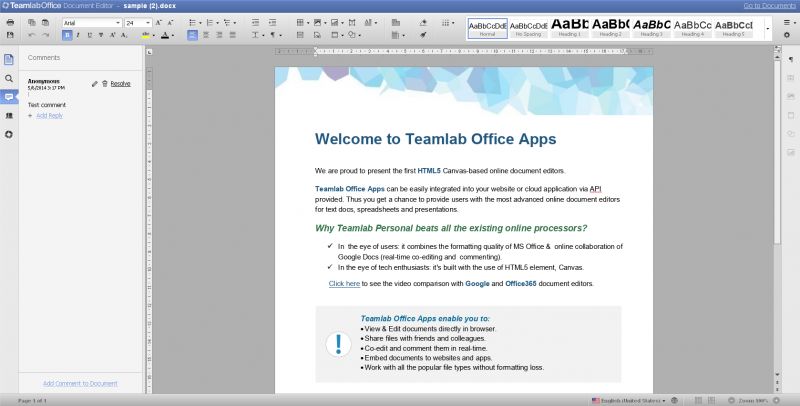
Task: Toggle Subscript formatting
Action: point(124,35)
